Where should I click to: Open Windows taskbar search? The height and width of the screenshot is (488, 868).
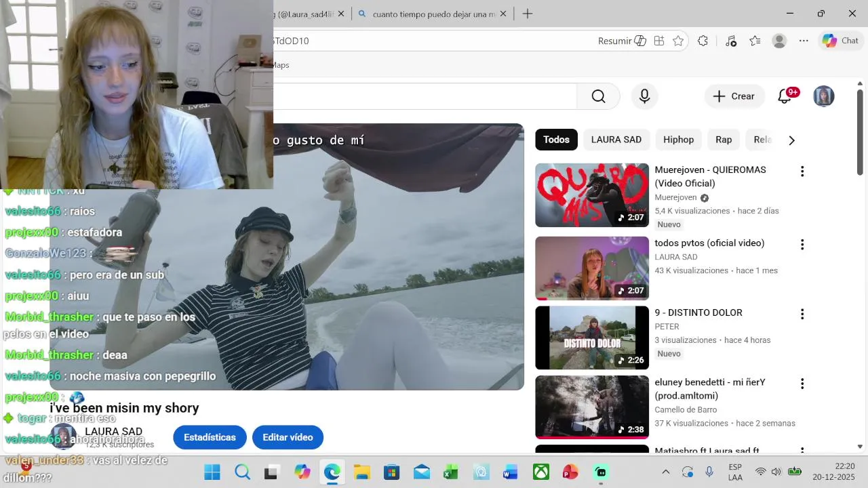(242, 472)
